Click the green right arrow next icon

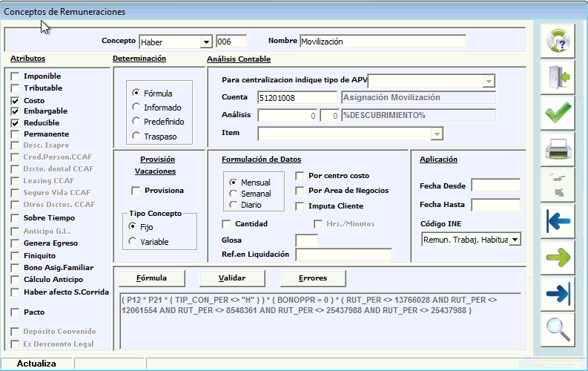pyautogui.click(x=557, y=257)
